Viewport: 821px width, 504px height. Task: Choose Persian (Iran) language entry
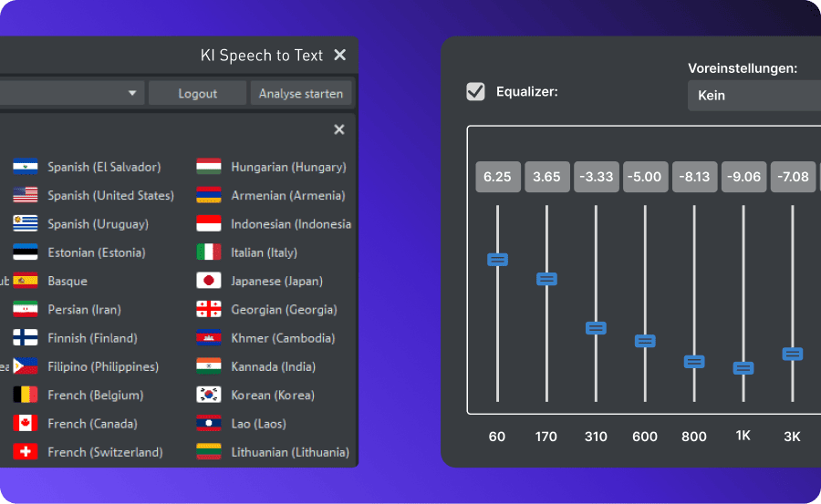(x=84, y=310)
